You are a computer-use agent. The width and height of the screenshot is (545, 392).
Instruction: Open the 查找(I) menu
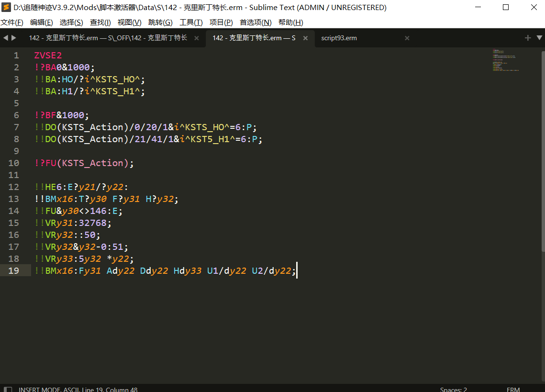pyautogui.click(x=100, y=22)
